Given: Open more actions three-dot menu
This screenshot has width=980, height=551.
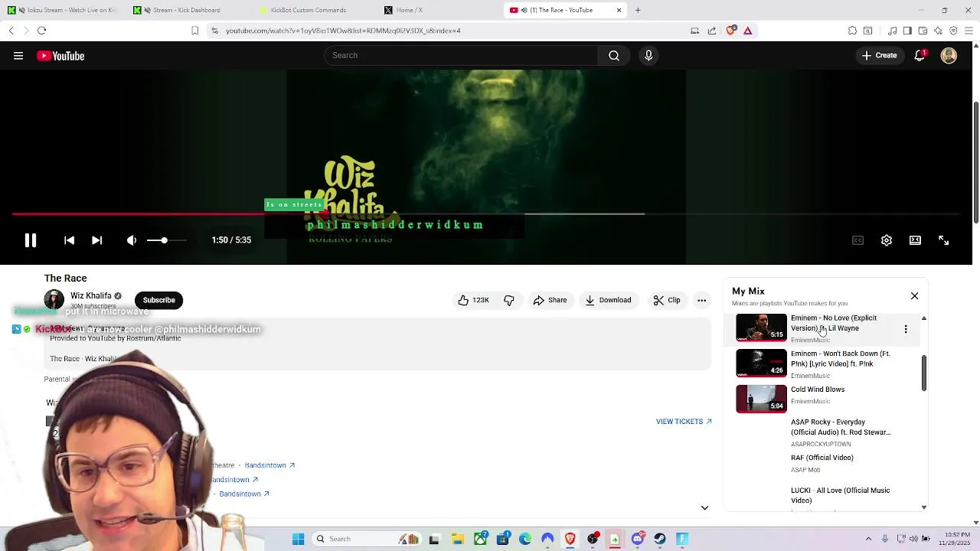Looking at the screenshot, I should pos(702,300).
